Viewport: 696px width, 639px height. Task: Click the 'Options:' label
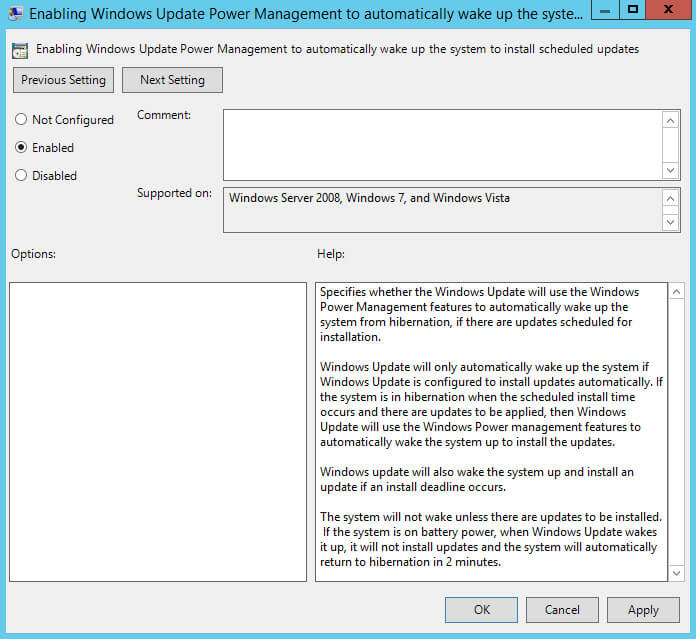click(33, 254)
